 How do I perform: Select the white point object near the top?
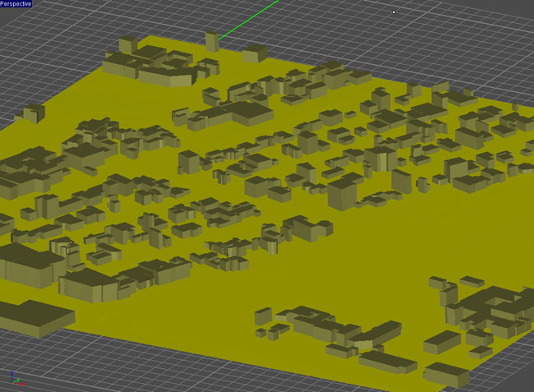pyautogui.click(x=394, y=12)
